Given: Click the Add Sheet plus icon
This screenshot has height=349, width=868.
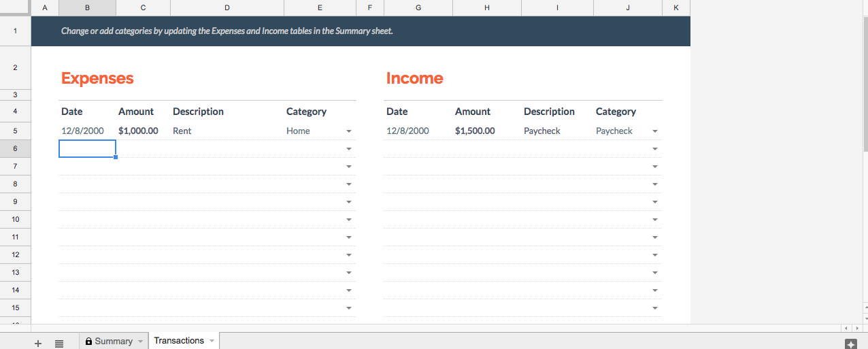Looking at the screenshot, I should pyautogui.click(x=38, y=344).
